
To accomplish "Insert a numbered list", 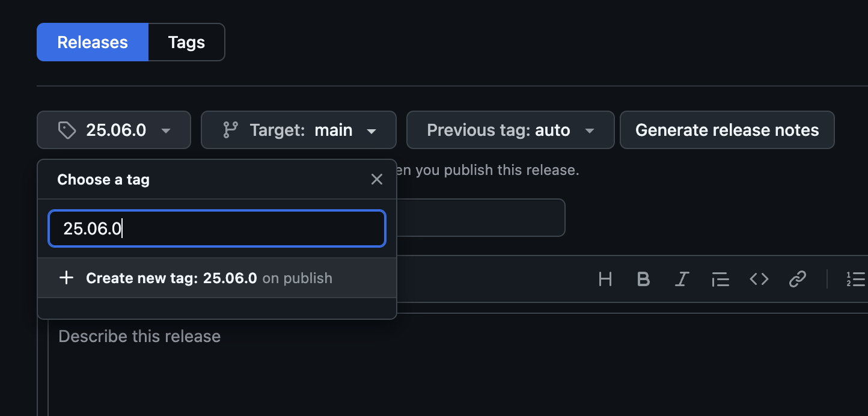I will [x=856, y=279].
